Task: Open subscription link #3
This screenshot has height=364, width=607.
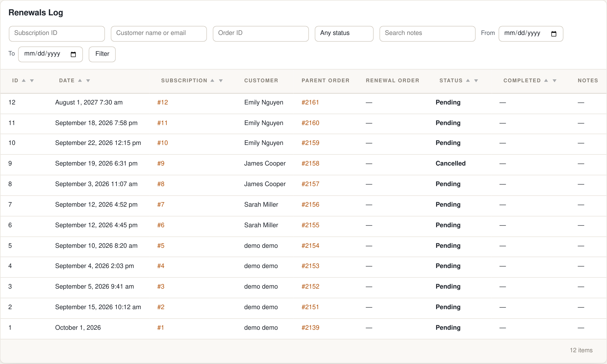Action: (x=161, y=287)
